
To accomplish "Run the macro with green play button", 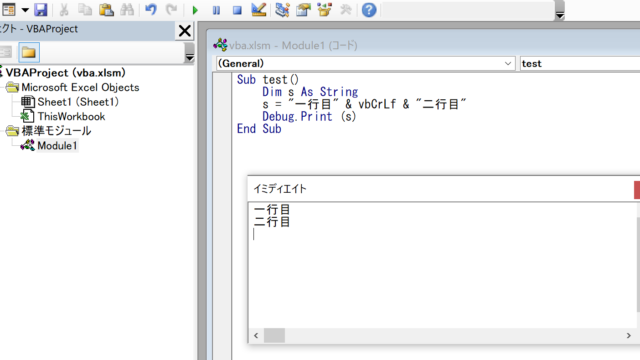I will pos(195,10).
